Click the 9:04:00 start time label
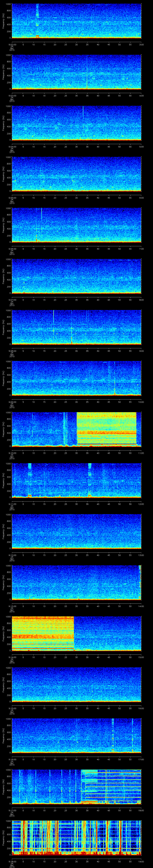The width and height of the screenshot is (153, 868). [x=12, y=147]
